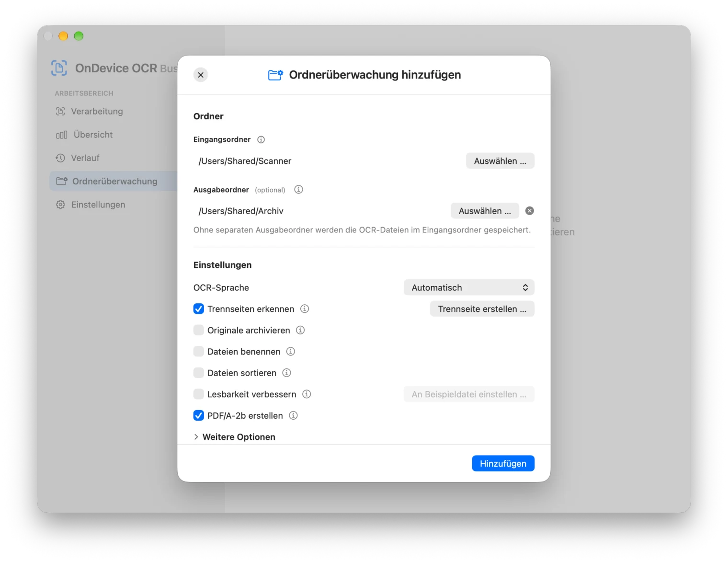This screenshot has width=728, height=562.
Task: Enable Originale archivieren checkbox
Action: 199,330
